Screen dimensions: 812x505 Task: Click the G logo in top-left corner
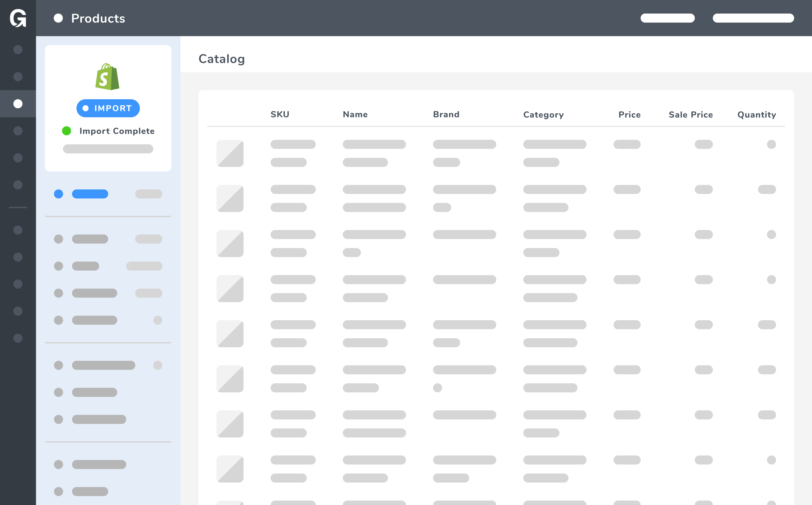point(18,18)
